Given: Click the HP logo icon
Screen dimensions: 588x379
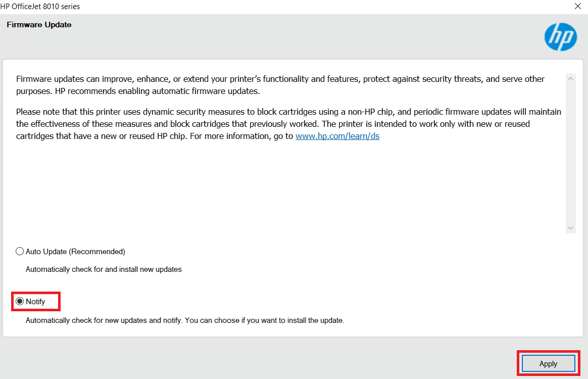Looking at the screenshot, I should point(561,37).
